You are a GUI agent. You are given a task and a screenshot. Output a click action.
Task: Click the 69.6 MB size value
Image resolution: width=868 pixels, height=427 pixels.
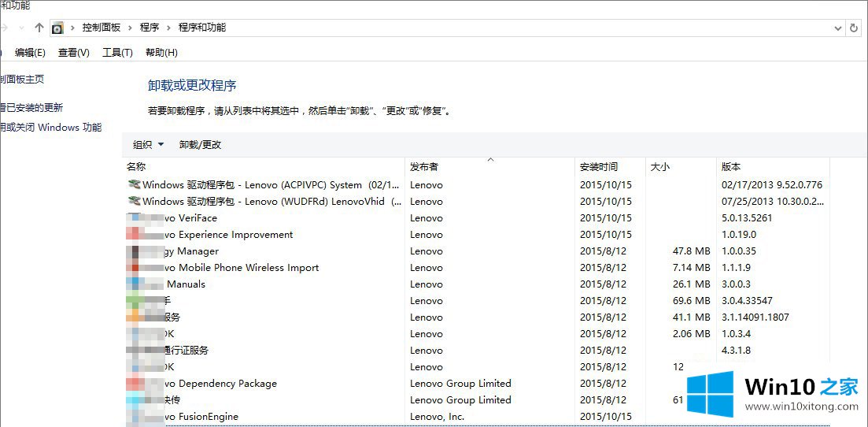(692, 301)
